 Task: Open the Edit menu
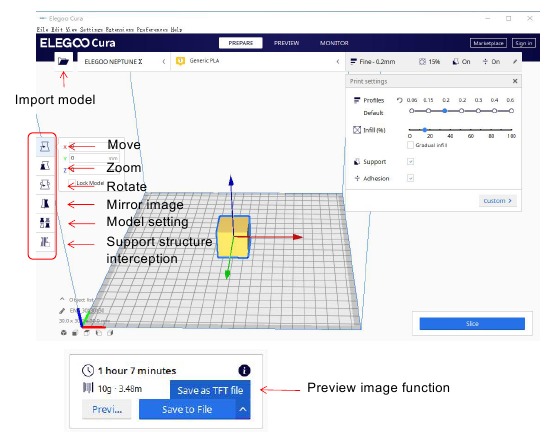[x=57, y=30]
